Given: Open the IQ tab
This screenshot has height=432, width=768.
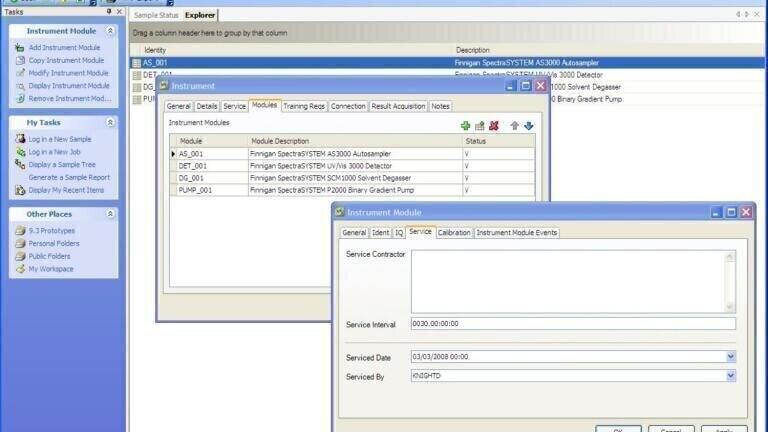Looking at the screenshot, I should [x=399, y=233].
